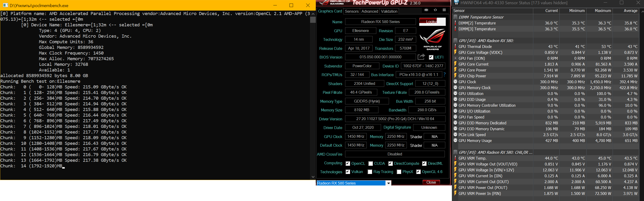Click the Memory Size 8192 MB field

tap(362, 110)
